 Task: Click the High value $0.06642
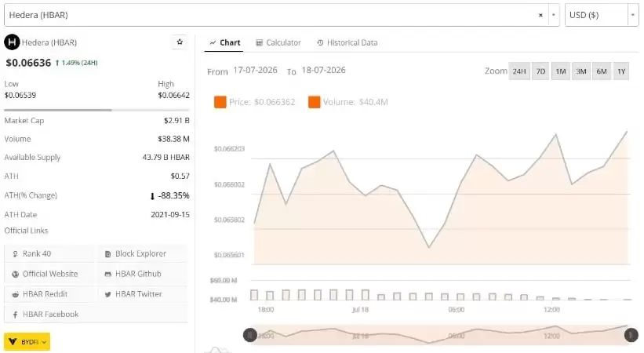(x=173, y=96)
